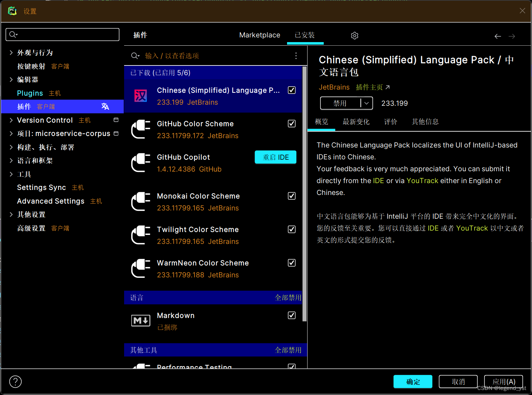Image resolution: width=532 pixels, height=395 pixels.
Task: Switch to the 已安装 tab
Action: [x=305, y=35]
